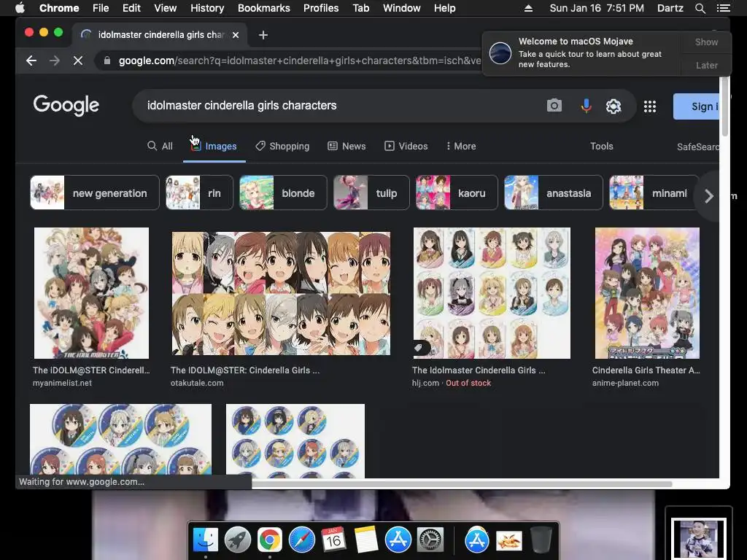This screenshot has width=747, height=560.
Task: Open SafeSearch settings dropdown
Action: click(x=697, y=147)
